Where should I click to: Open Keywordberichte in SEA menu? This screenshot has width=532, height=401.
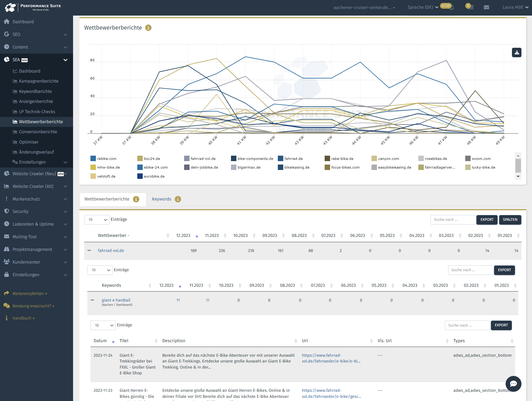click(x=35, y=91)
